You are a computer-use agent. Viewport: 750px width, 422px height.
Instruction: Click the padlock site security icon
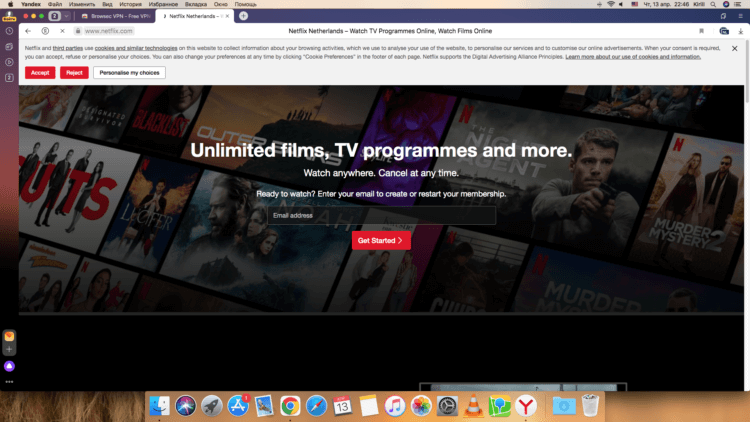pos(77,31)
